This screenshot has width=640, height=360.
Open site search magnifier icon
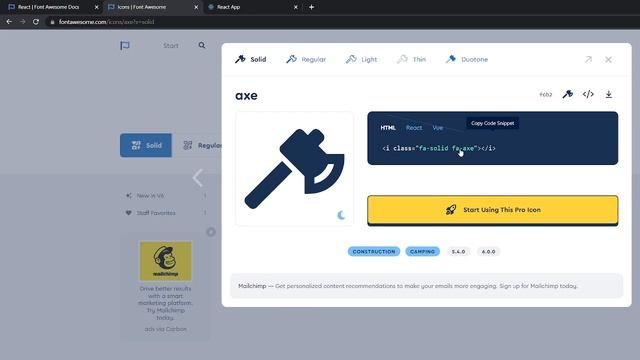(x=202, y=45)
